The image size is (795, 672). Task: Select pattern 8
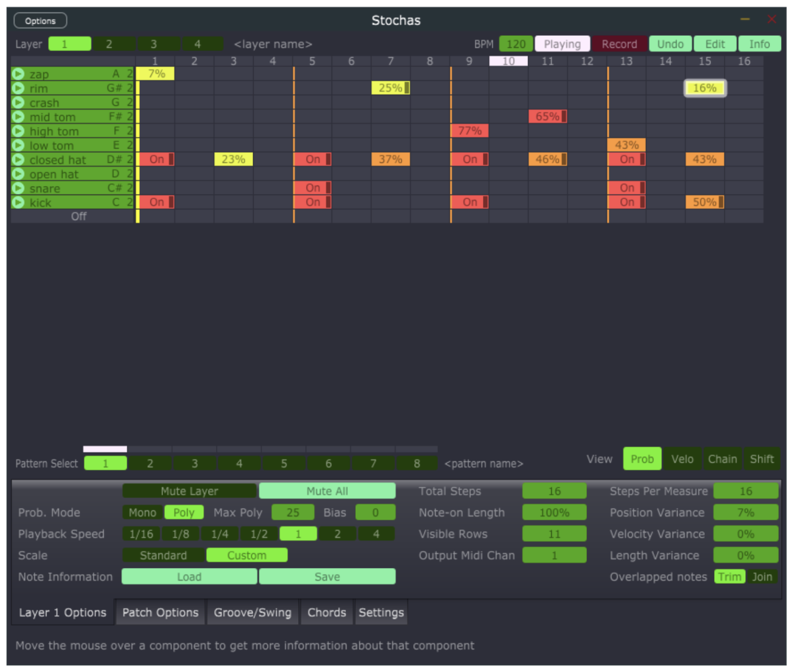tap(417, 463)
